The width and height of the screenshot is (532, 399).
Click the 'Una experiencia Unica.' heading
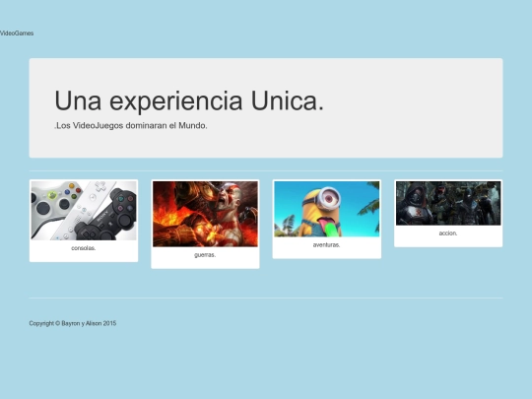(x=189, y=100)
